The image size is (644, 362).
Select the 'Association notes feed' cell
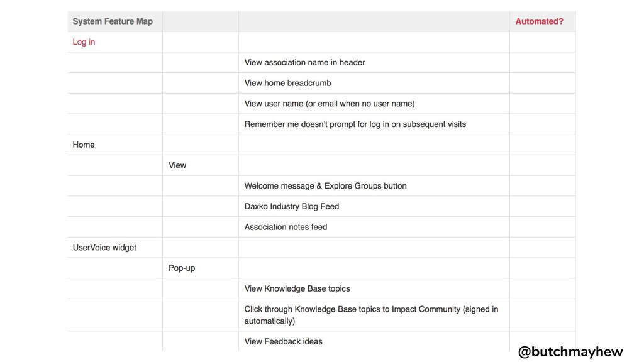[x=374, y=226]
